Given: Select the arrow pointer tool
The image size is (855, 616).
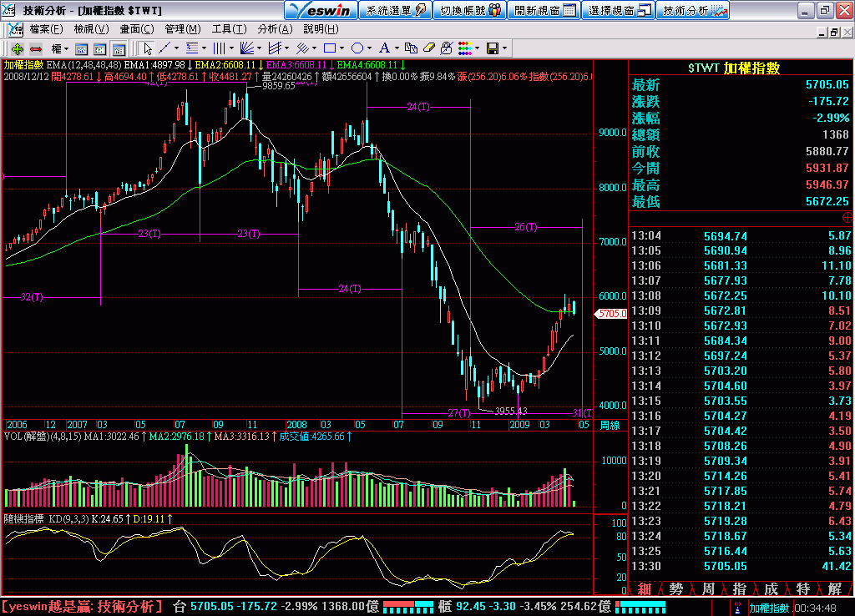Looking at the screenshot, I should (147, 49).
